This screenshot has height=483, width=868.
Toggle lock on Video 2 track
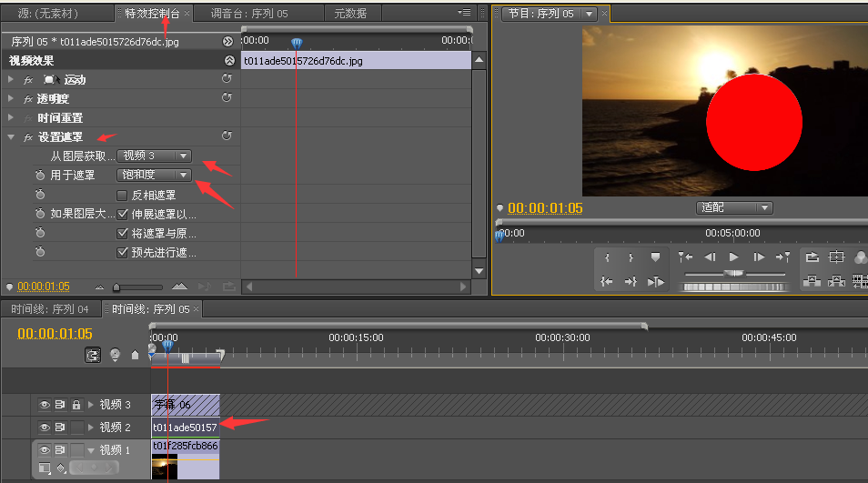tap(77, 428)
